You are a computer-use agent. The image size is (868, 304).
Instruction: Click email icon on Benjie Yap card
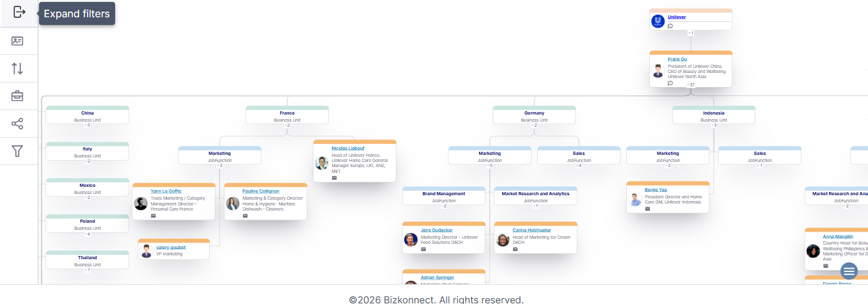click(x=648, y=209)
